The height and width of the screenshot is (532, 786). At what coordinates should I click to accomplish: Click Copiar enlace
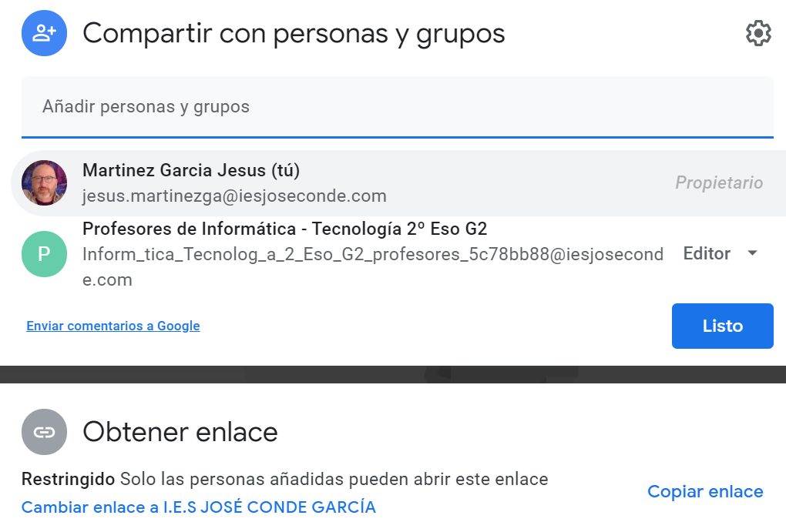704,491
